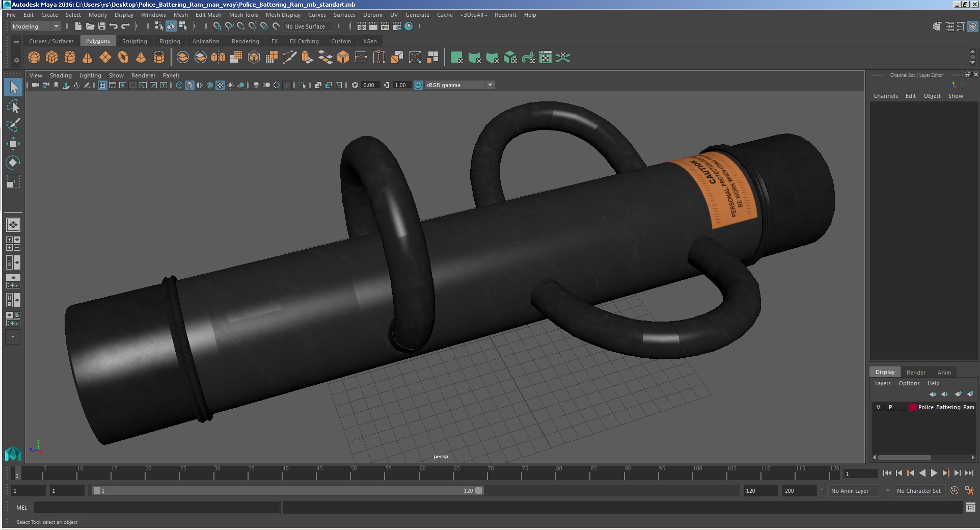Switch to the Rigging shelf tab
This screenshot has width=980, height=530.
(170, 41)
